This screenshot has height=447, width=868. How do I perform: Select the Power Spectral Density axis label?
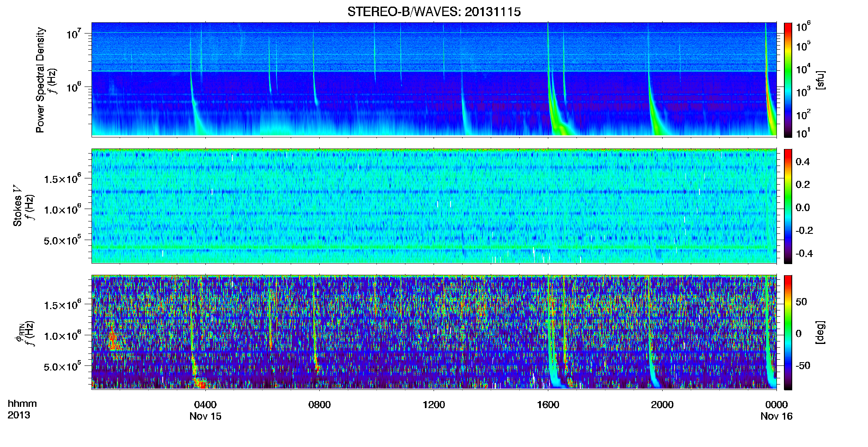[x=40, y=80]
